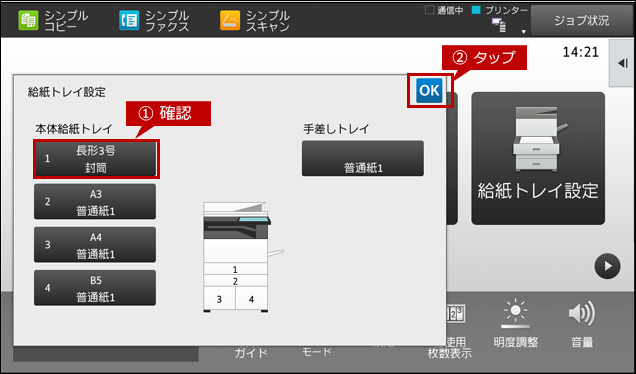Click the モード label at bottom

[316, 351]
